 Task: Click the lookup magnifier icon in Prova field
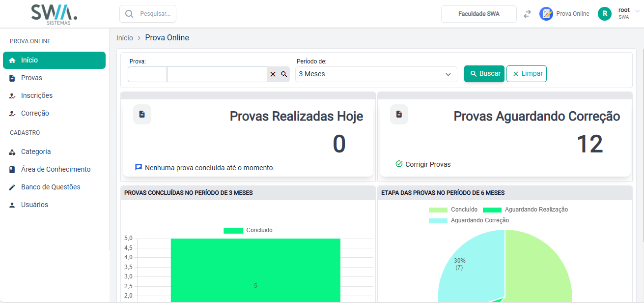284,74
